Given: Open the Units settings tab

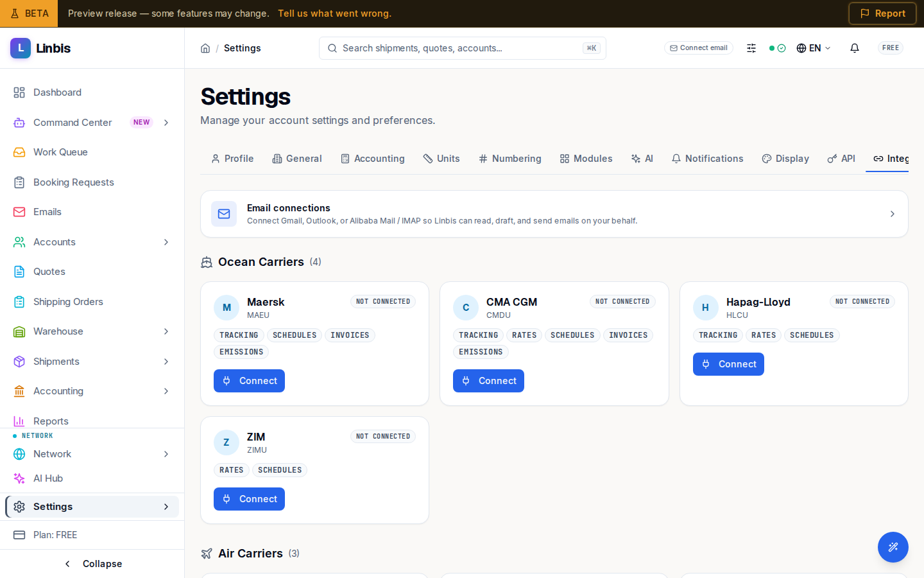Looking at the screenshot, I should click(x=441, y=159).
